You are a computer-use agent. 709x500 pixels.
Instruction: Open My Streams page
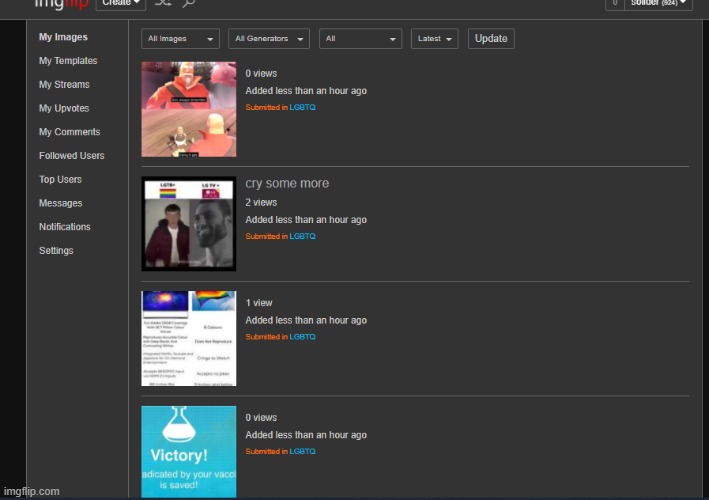click(x=64, y=85)
